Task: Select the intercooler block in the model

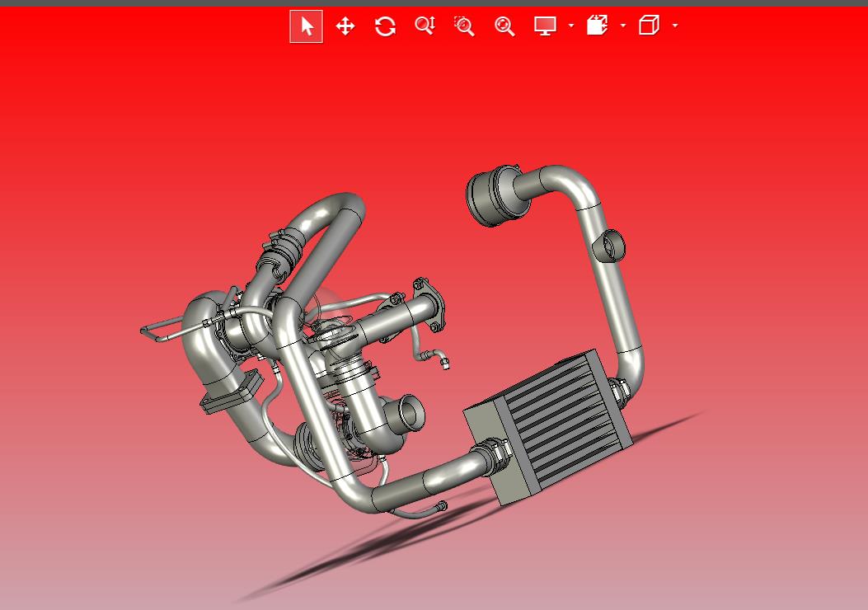Action: pos(548,427)
